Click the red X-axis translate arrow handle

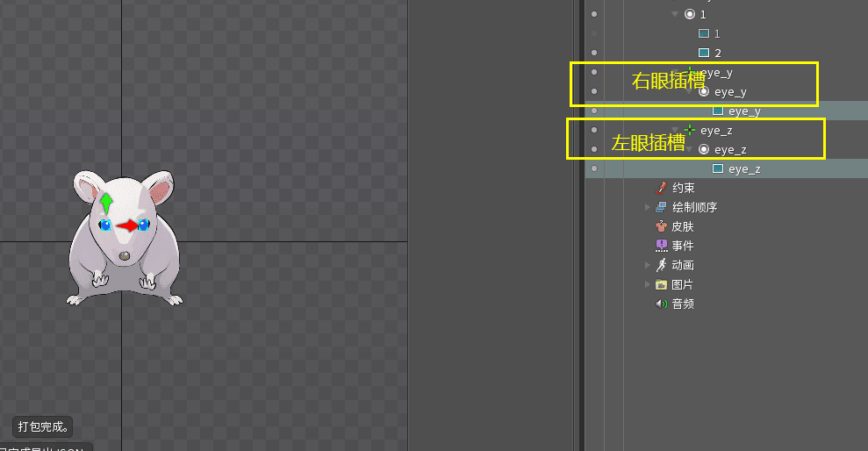click(128, 225)
